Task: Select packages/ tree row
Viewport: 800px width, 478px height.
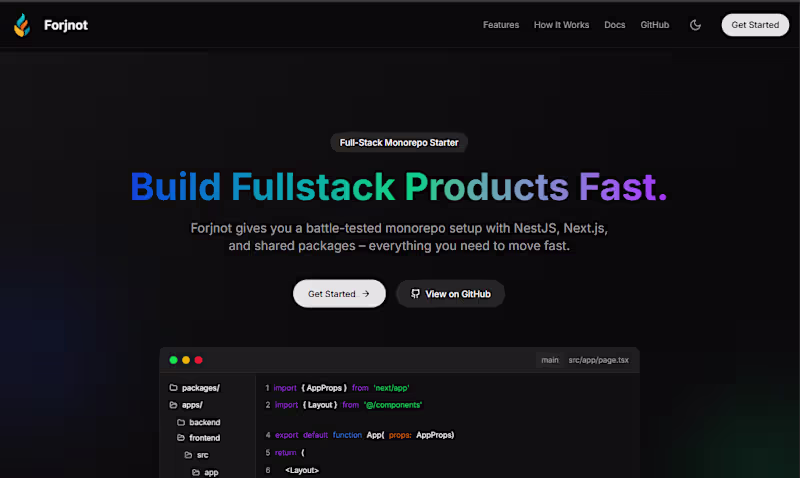Action: pyautogui.click(x=194, y=388)
